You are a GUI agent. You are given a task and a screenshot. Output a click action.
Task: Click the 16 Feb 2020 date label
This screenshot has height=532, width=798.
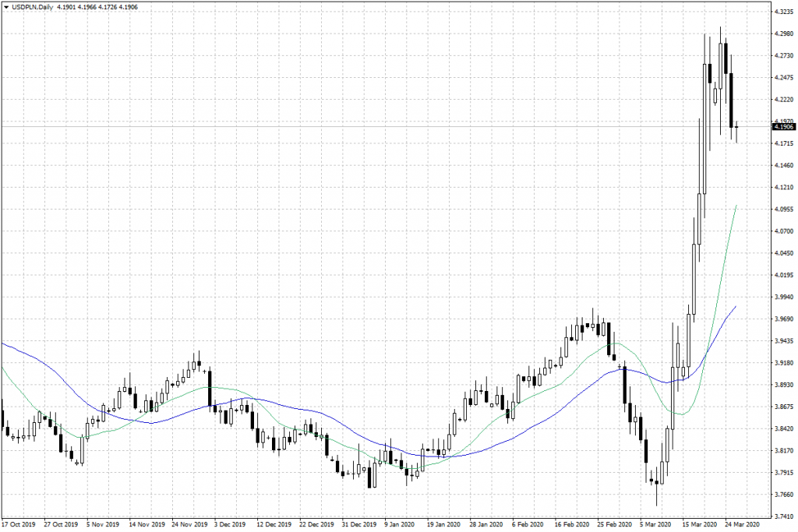[x=571, y=524]
